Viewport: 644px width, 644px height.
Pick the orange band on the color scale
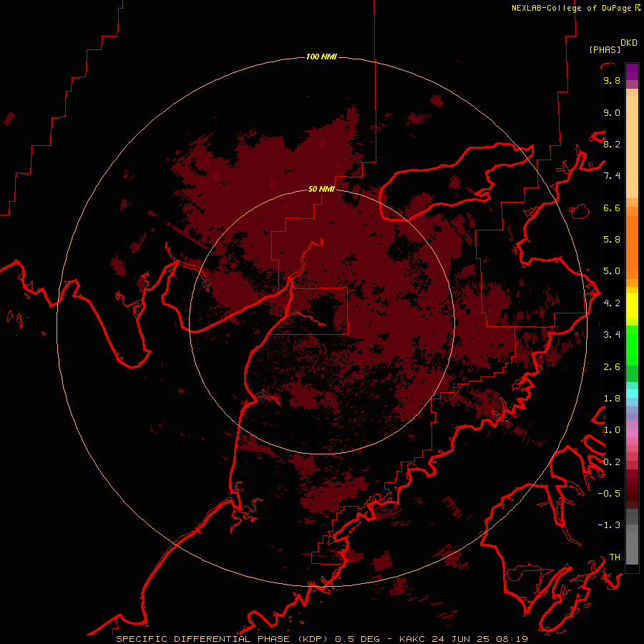632,246
